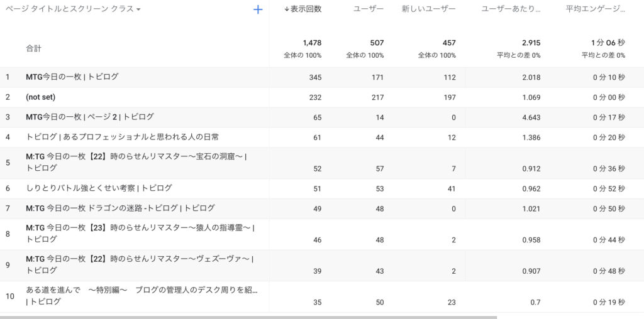Select the ヴェズーヴァ page row
644x319 pixels.
click(x=140, y=264)
